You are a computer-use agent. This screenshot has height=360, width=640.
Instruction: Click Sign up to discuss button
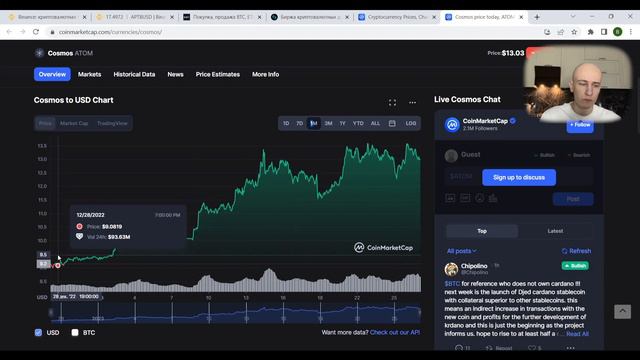tap(519, 178)
